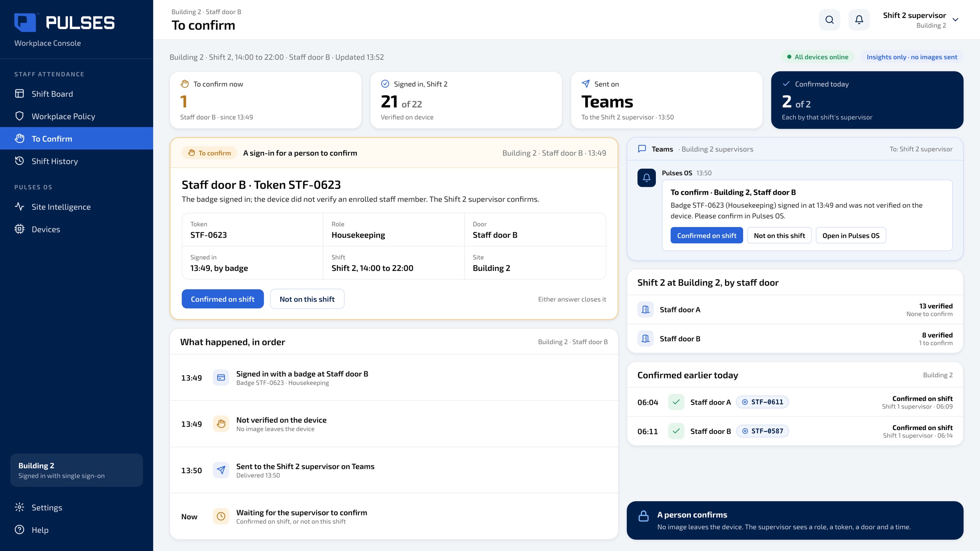Select the STF-0587 token chip
Screen dimensions: 980x551
coord(762,431)
